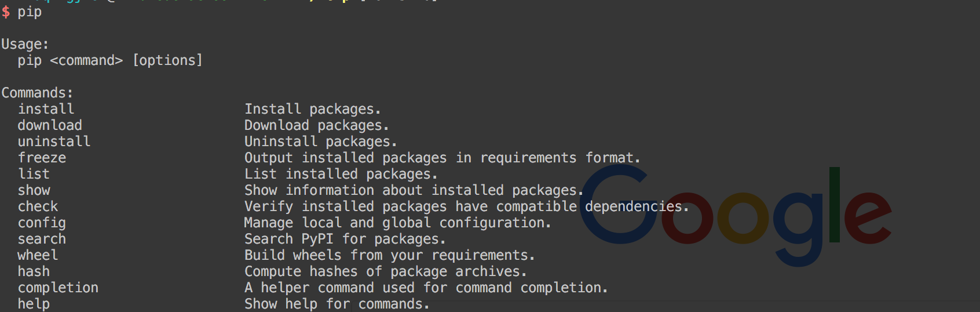Click the 'search' command name
Viewport: 980px width, 312px height.
pyautogui.click(x=42, y=239)
